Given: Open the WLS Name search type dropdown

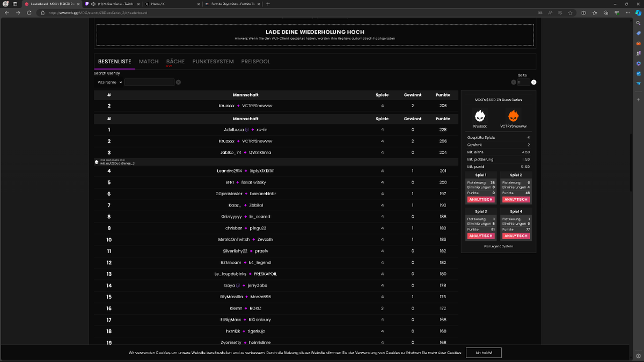Looking at the screenshot, I should 109,82.
